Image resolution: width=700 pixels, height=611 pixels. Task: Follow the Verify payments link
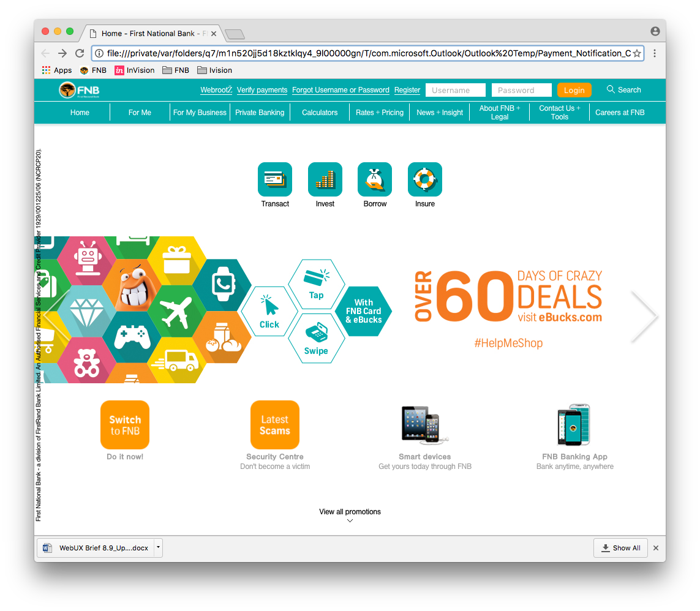pos(262,90)
